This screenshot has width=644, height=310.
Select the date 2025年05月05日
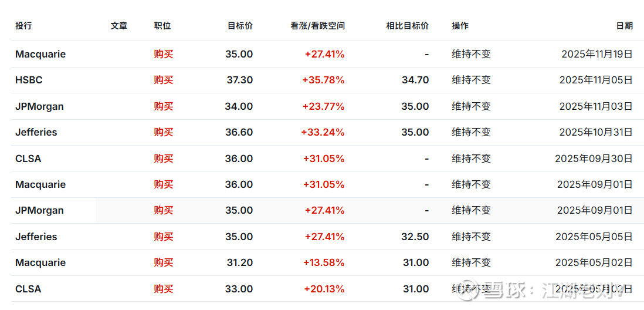[x=594, y=237]
